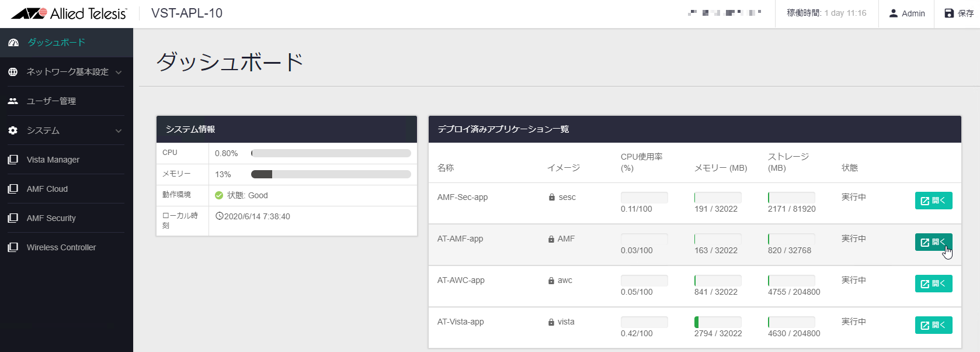Click the floppy disk save icon
Viewport: 980px width, 352px height.
pyautogui.click(x=949, y=13)
